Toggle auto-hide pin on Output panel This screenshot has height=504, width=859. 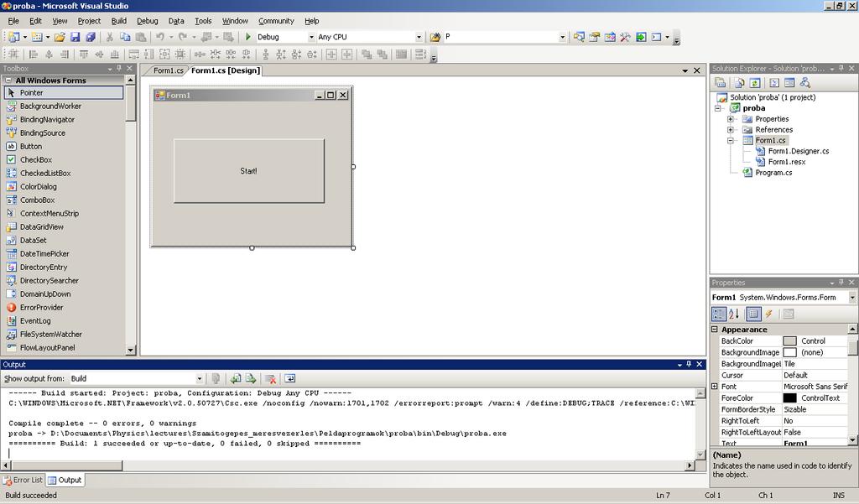tap(690, 364)
